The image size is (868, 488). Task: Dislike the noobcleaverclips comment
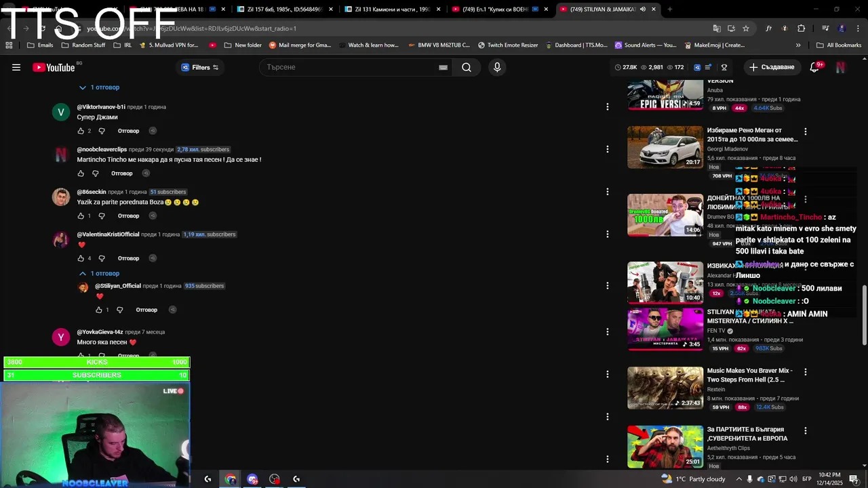96,174
